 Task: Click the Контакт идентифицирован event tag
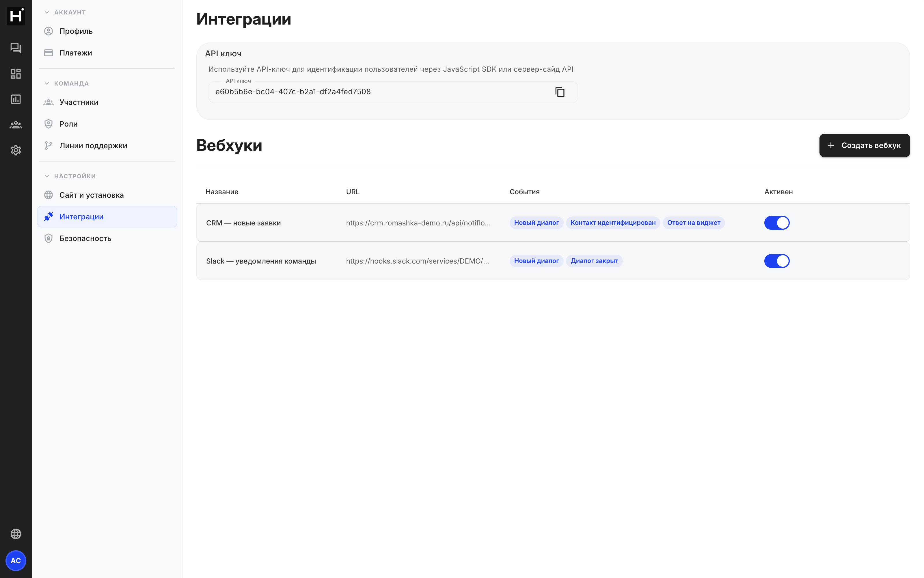[613, 223]
